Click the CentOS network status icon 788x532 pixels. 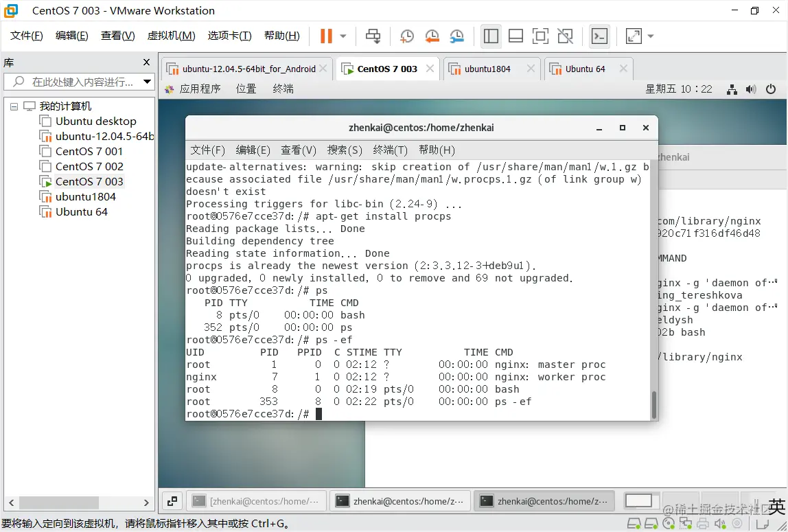tap(732, 89)
